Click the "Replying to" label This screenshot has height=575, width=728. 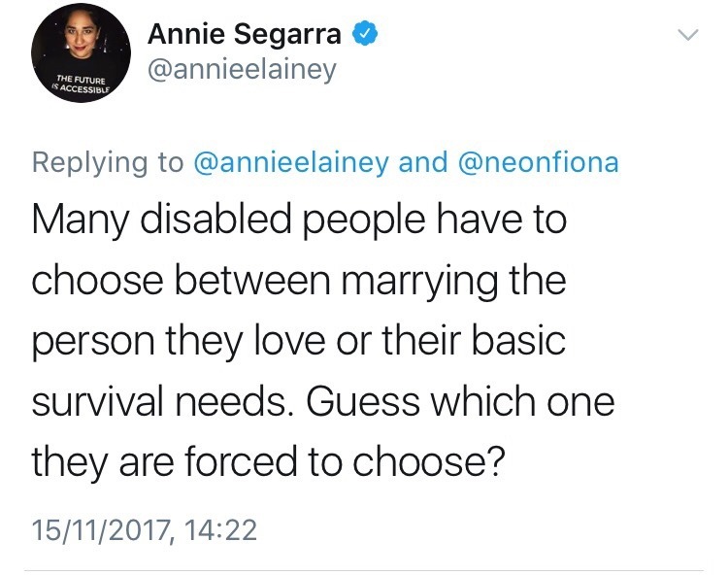coord(108,162)
